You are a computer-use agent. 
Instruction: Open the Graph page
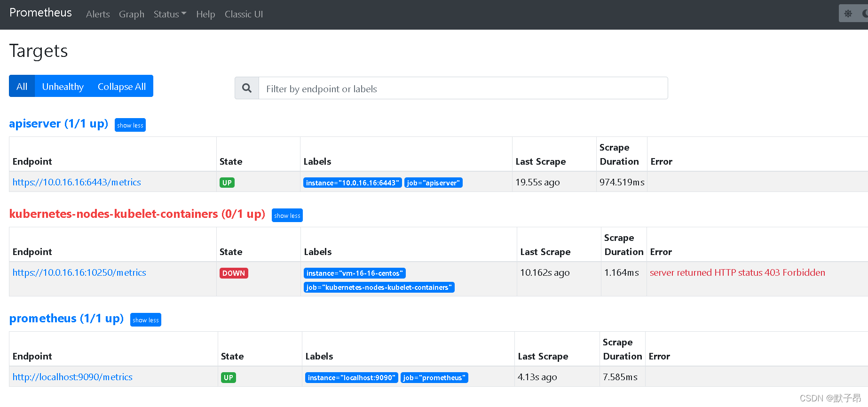click(x=132, y=14)
